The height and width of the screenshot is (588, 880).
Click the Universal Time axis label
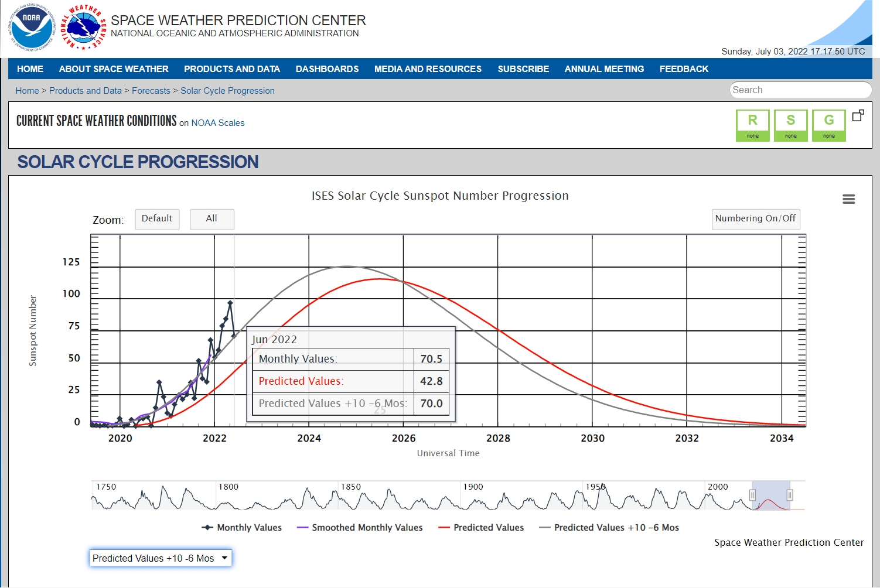(448, 453)
